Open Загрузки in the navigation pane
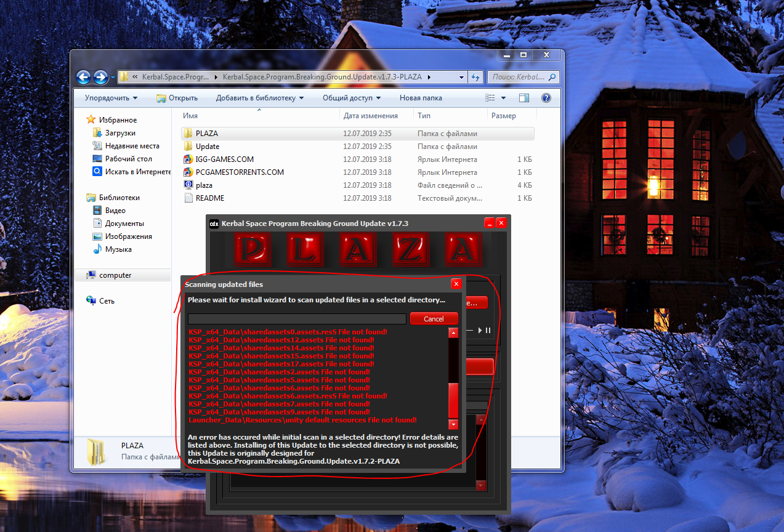The image size is (784, 532). pos(120,133)
